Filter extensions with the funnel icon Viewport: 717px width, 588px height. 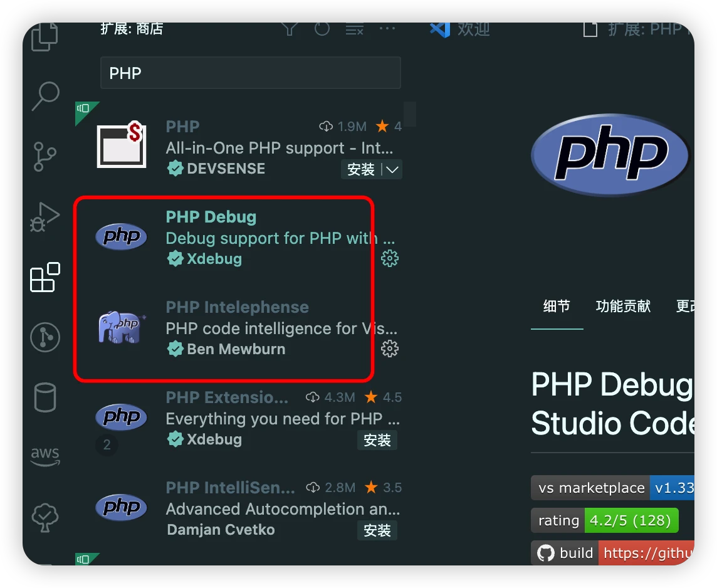[290, 29]
